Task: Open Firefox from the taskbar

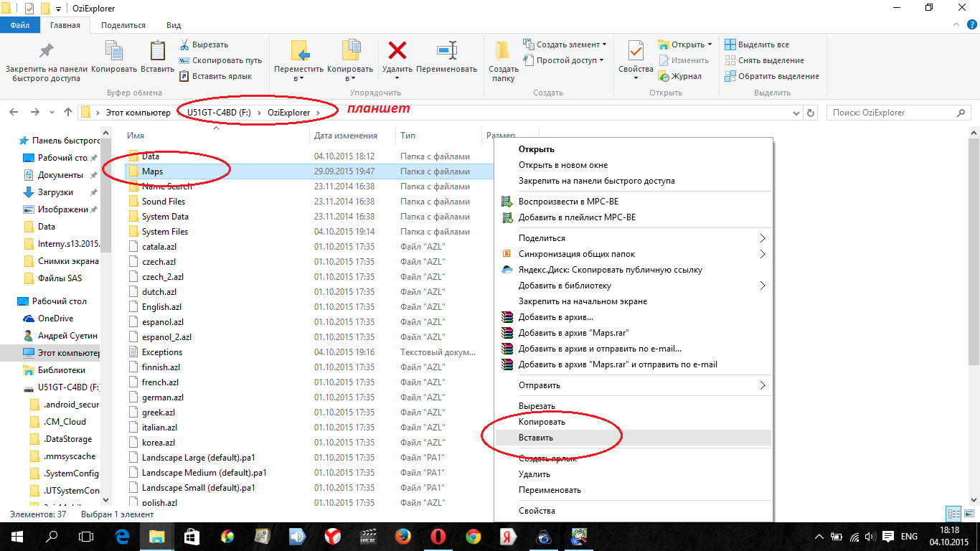Action: [403, 537]
